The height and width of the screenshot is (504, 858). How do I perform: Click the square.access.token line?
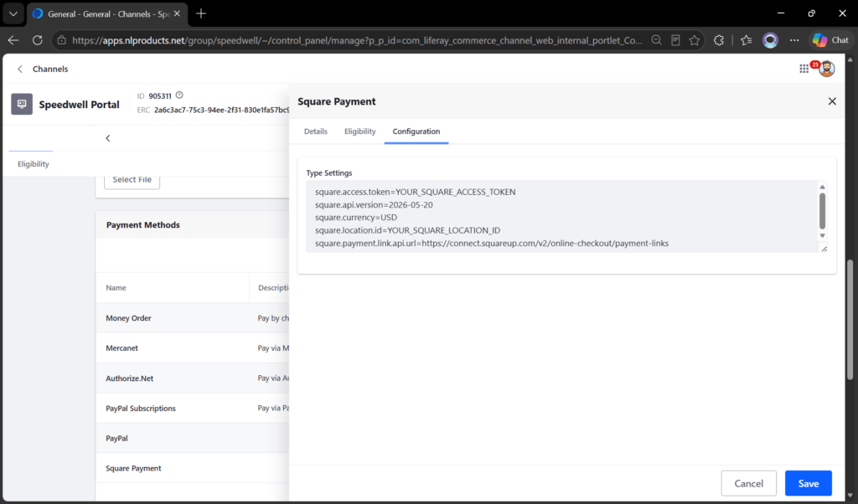416,192
